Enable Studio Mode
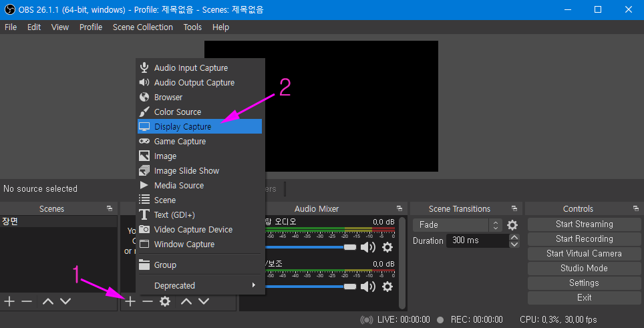This screenshot has width=644, height=328. (584, 269)
